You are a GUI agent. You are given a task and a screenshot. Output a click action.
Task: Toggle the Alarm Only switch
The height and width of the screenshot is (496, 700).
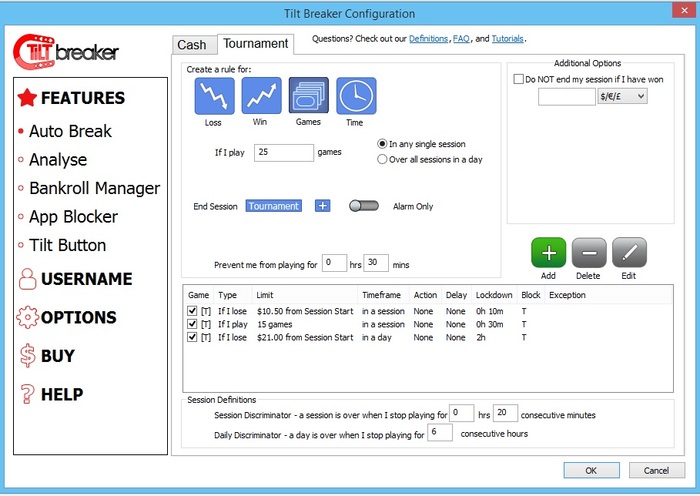pos(364,206)
